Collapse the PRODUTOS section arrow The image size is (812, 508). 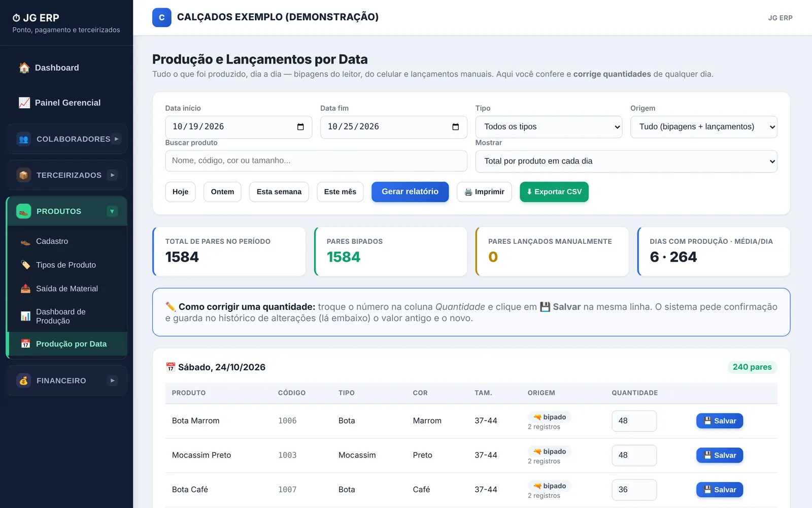click(x=112, y=211)
